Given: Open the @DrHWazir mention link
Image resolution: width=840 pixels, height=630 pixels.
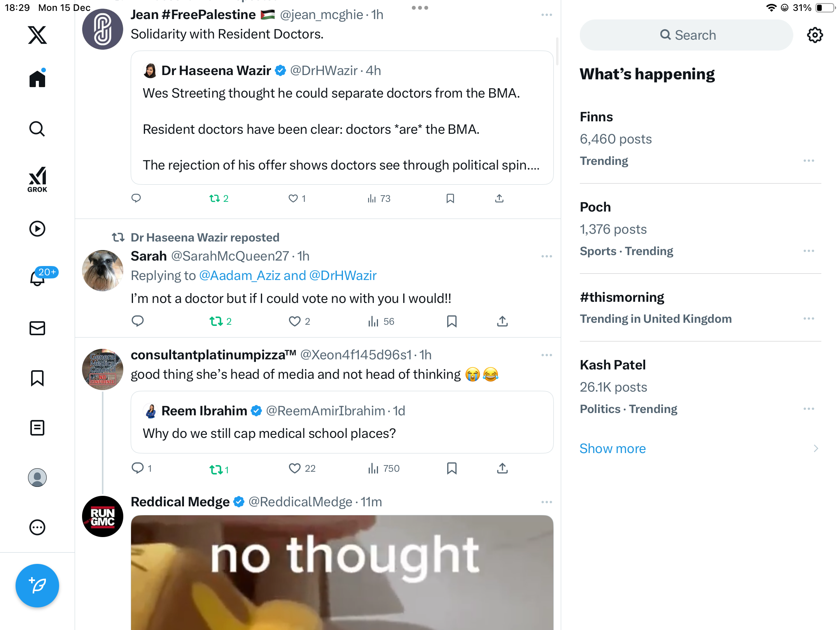Looking at the screenshot, I should pos(343,275).
